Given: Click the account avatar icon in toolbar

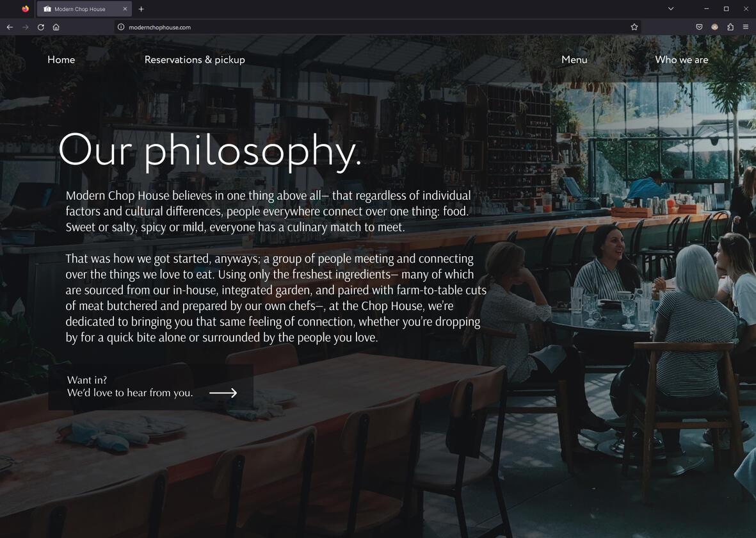Looking at the screenshot, I should [714, 27].
